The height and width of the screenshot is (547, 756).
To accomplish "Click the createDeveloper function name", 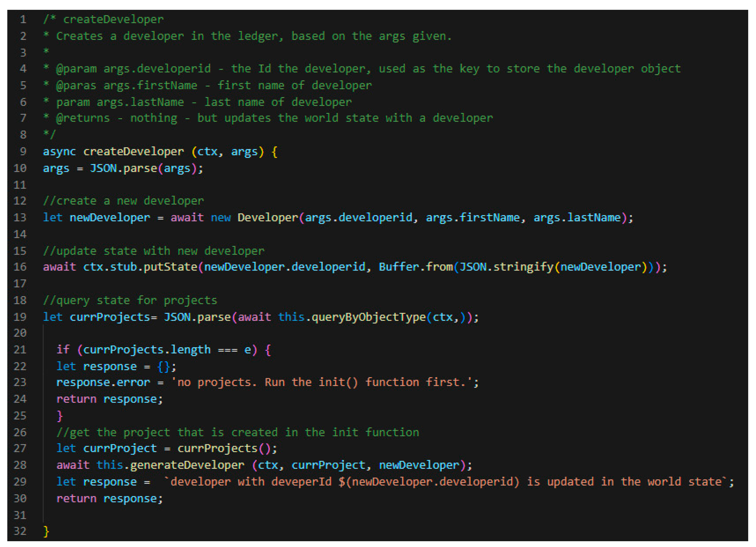I will pyautogui.click(x=133, y=151).
